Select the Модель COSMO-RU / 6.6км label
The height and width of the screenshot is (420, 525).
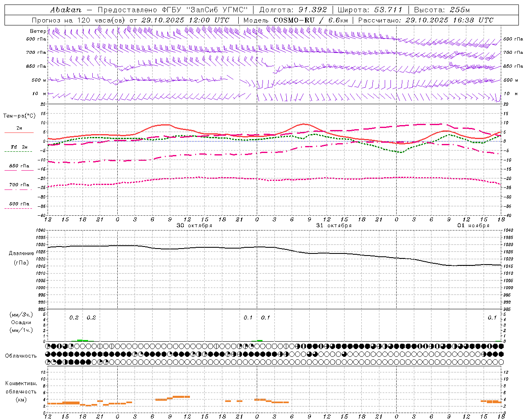(295, 20)
